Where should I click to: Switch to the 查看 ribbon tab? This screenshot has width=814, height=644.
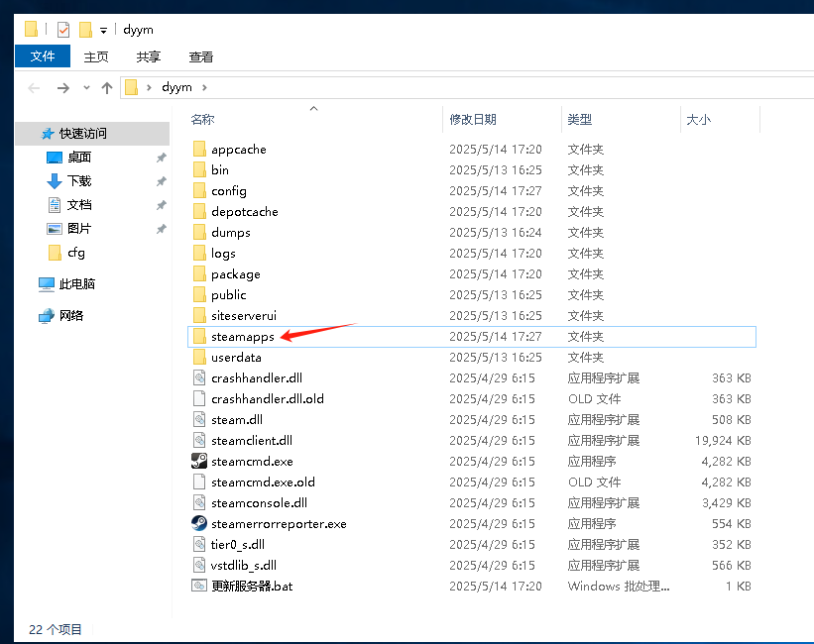pyautogui.click(x=201, y=56)
